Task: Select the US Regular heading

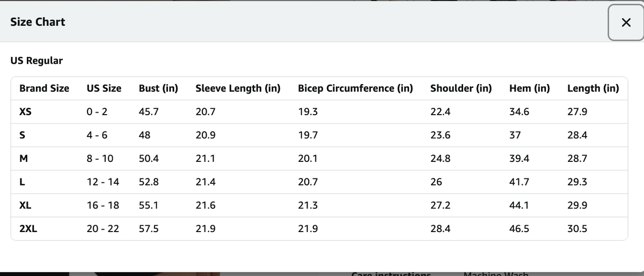Action: [x=36, y=61]
